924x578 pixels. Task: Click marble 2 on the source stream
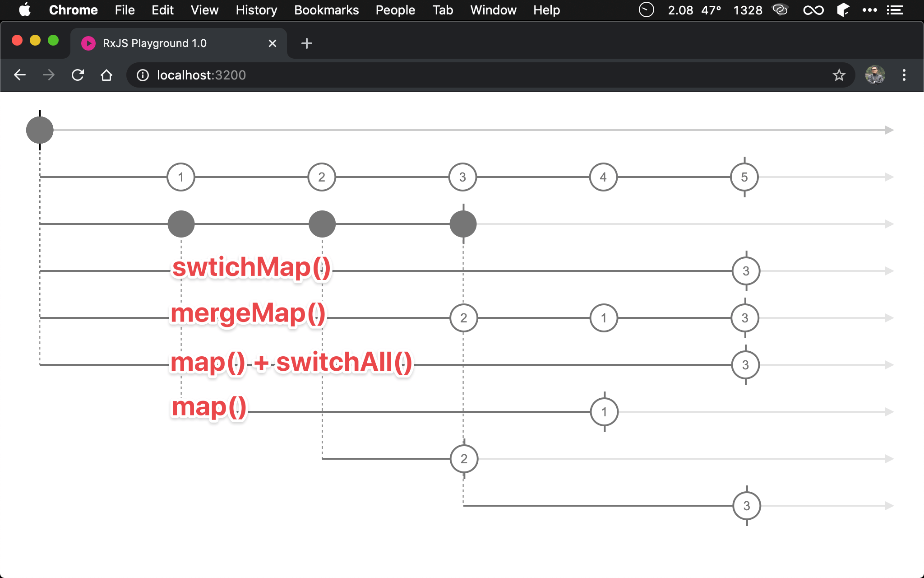click(322, 177)
